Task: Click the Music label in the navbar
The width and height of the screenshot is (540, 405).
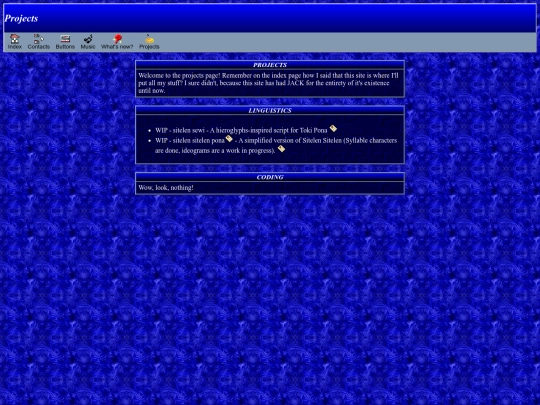Action: pyautogui.click(x=88, y=46)
